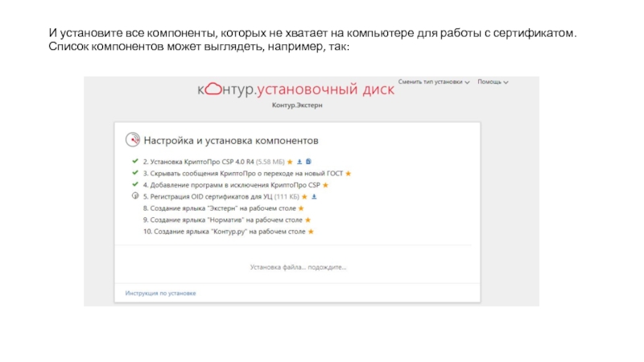Viewport: 644px width, 362px height.
Task: Download the КриптоПро CSP 4.0 R4 installer
Action: point(299,162)
